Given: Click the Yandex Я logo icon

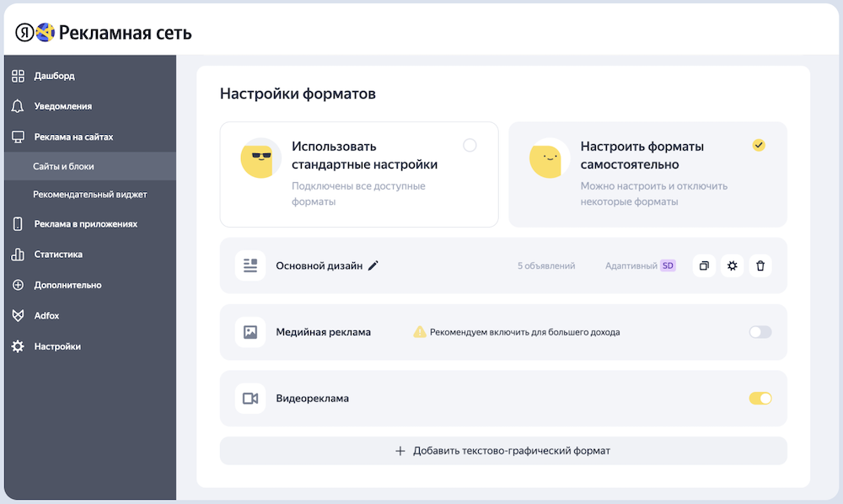Looking at the screenshot, I should 24,33.
